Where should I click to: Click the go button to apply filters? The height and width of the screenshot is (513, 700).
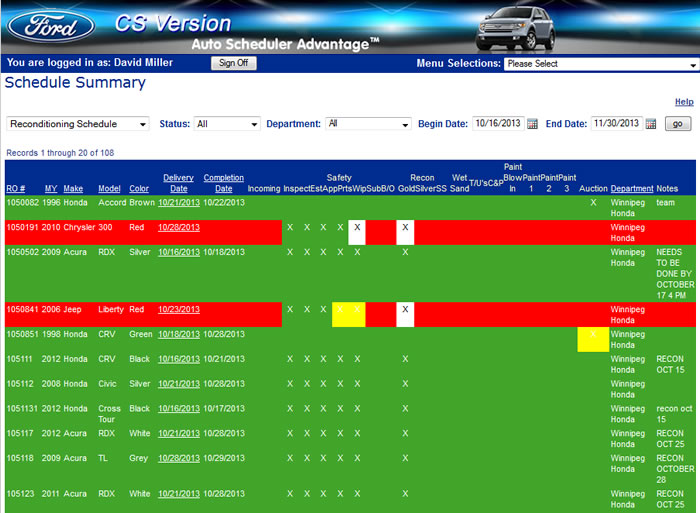click(x=677, y=124)
